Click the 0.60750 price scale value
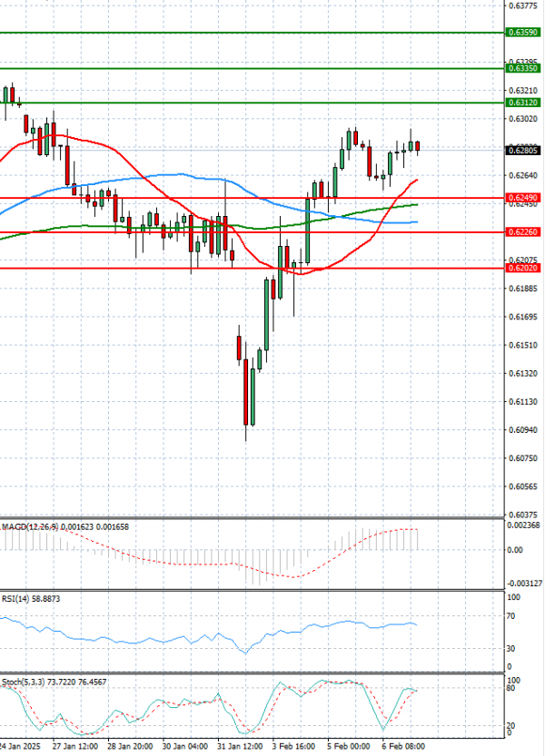The height and width of the screenshot is (756, 545). pyautogui.click(x=523, y=458)
